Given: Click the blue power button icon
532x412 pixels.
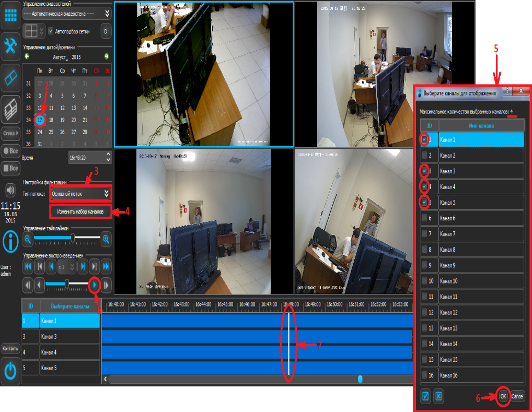Looking at the screenshot, I should click(10, 370).
